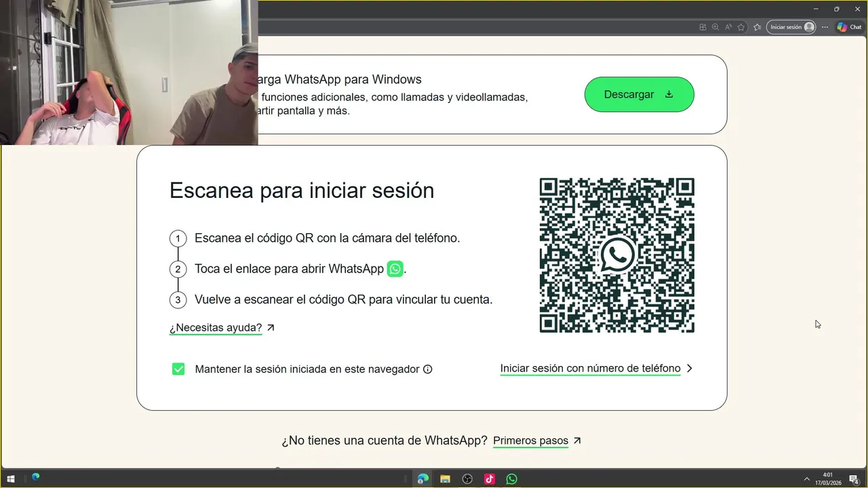868x488 pixels.
Task: Click the browser Iniciar sesión profile button
Action: (791, 27)
